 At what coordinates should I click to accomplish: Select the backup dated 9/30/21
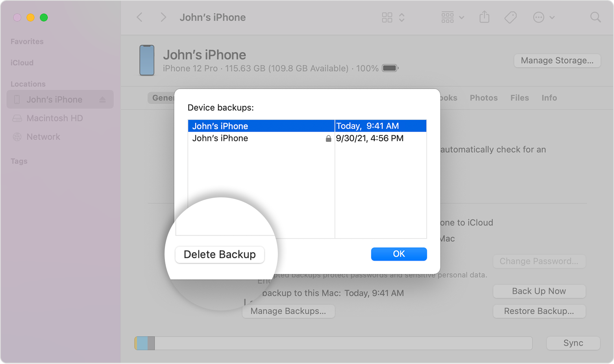tap(260, 138)
